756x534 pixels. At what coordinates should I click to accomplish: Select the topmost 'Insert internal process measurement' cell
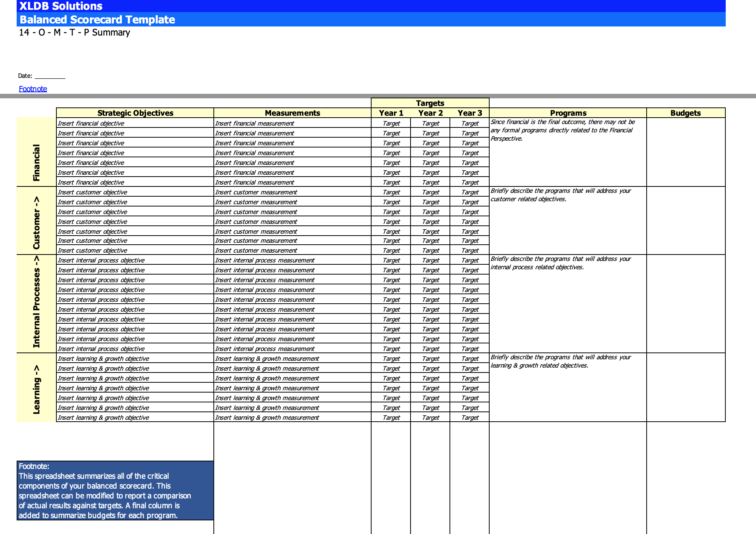(292, 260)
